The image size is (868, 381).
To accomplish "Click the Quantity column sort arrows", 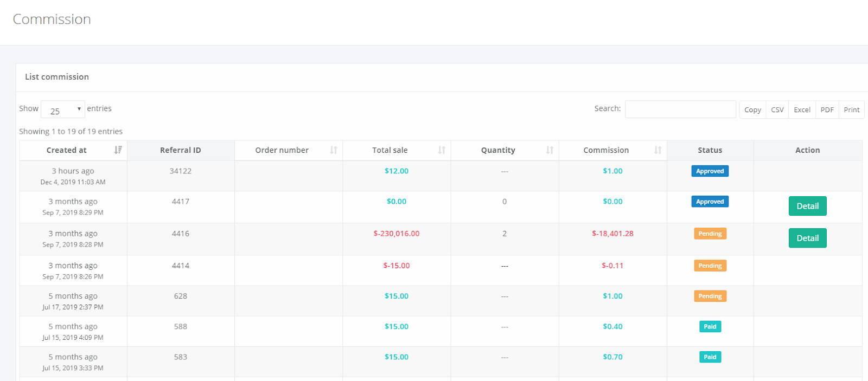I will pyautogui.click(x=550, y=150).
